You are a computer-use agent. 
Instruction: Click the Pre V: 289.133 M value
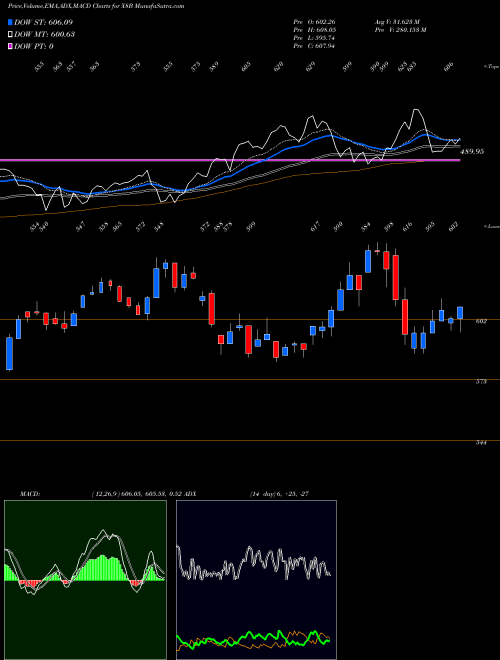coord(400,30)
